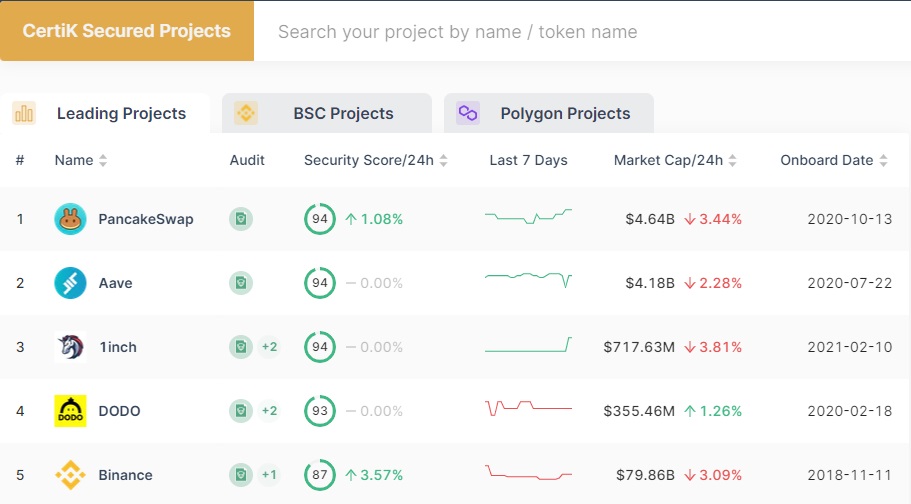Click the BSC Projects Binance icon

246,113
